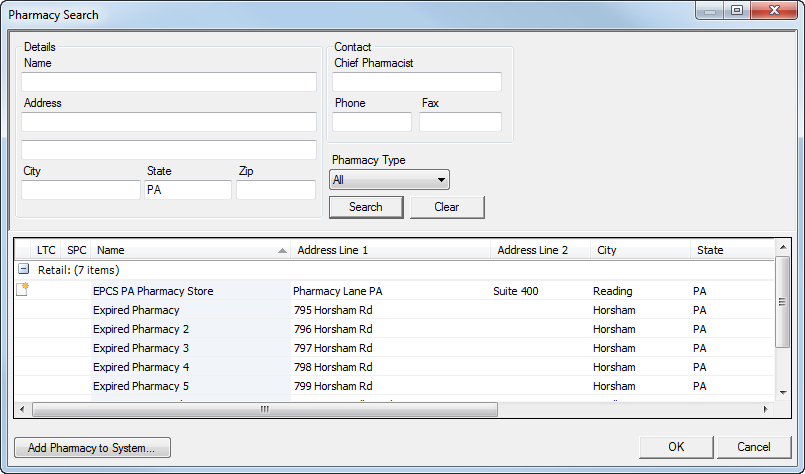This screenshot has height=474, width=805.
Task: Focus the Fax input field
Action: pyautogui.click(x=461, y=122)
